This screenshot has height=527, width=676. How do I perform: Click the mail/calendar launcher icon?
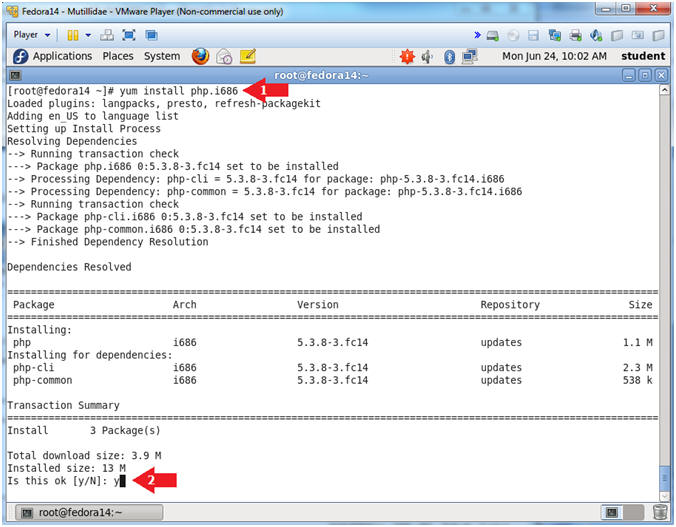pyautogui.click(x=224, y=56)
